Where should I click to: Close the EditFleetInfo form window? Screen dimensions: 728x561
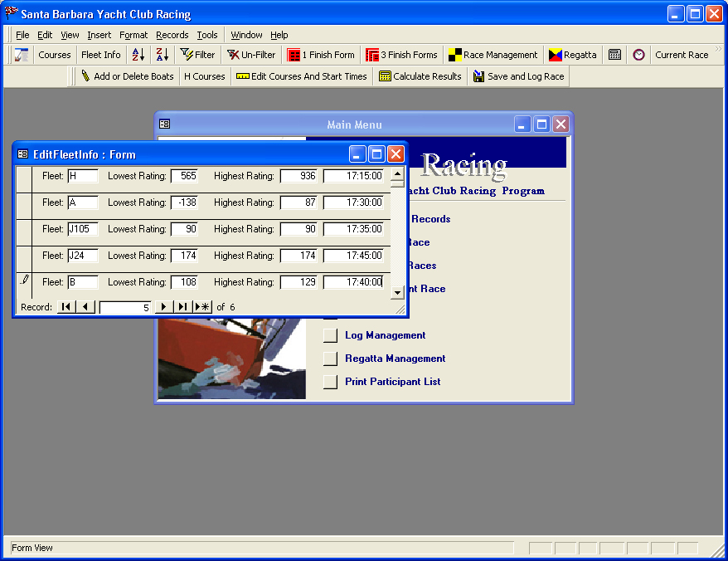(396, 154)
